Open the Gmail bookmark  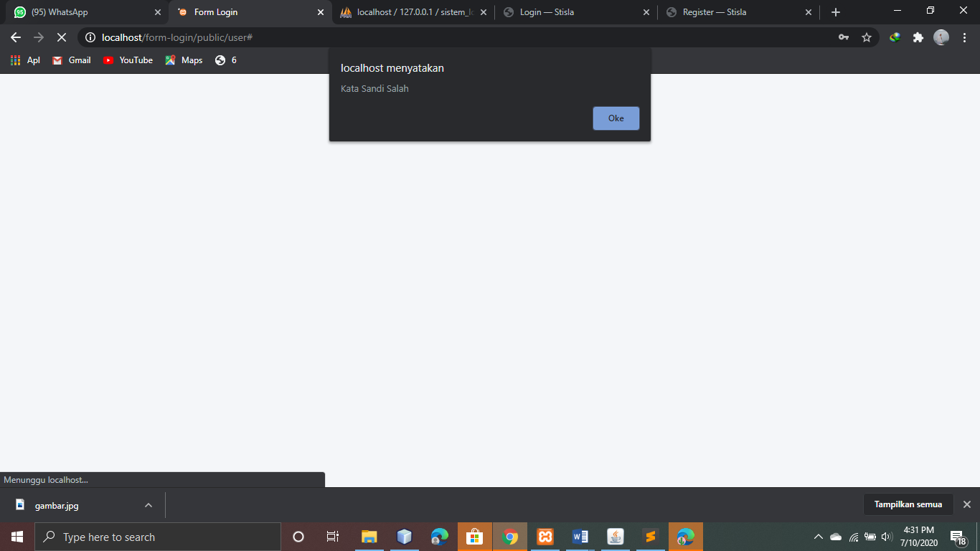coord(72,60)
